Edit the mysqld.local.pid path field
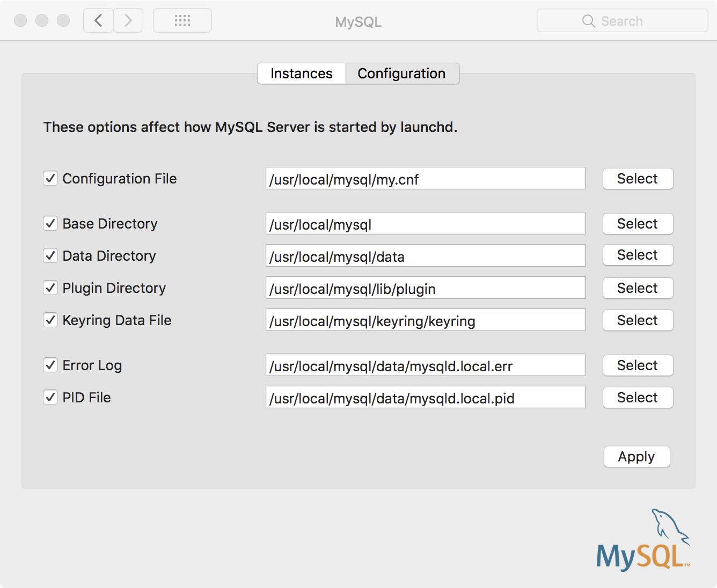The image size is (717, 588). tap(425, 397)
